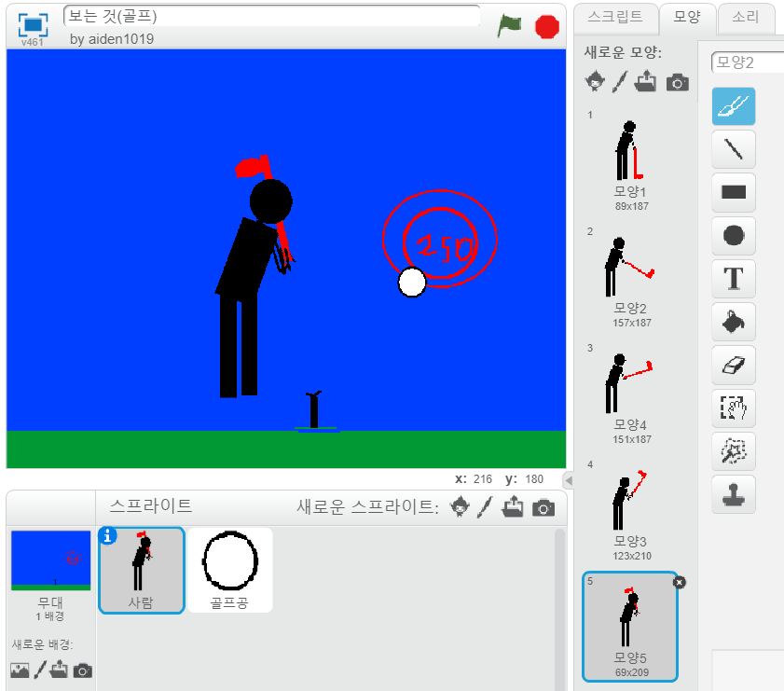Click the costume name field 모양2

tap(746, 62)
